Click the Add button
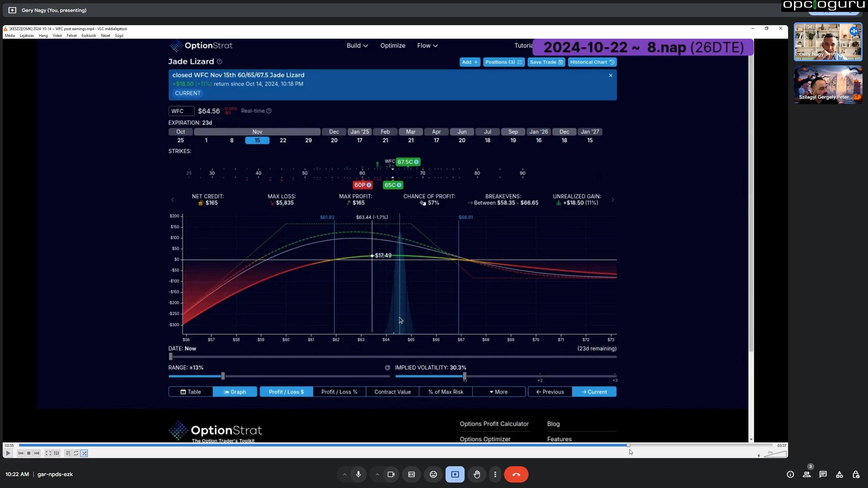This screenshot has width=868, height=488. [470, 62]
